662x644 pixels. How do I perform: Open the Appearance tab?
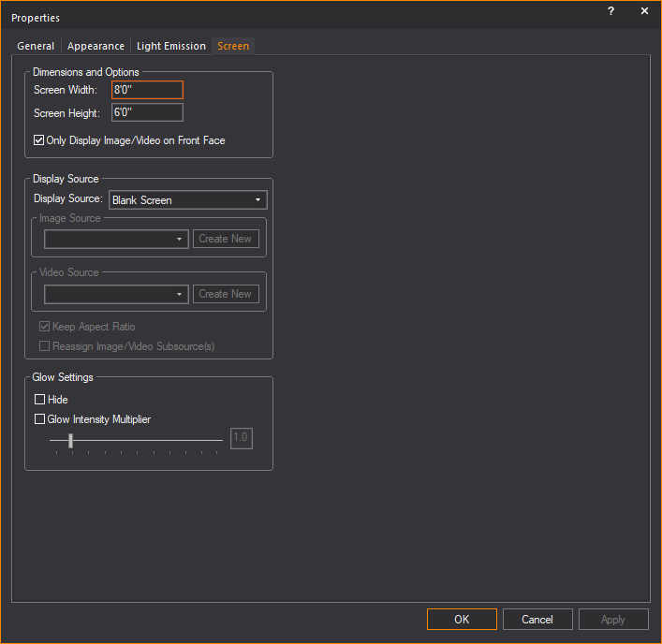tap(96, 46)
